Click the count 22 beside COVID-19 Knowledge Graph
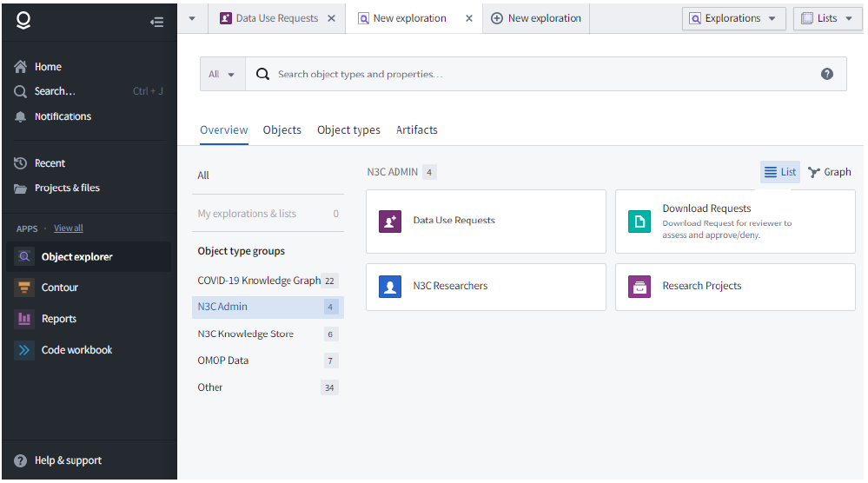Image resolution: width=868 pixels, height=483 pixels. (329, 281)
